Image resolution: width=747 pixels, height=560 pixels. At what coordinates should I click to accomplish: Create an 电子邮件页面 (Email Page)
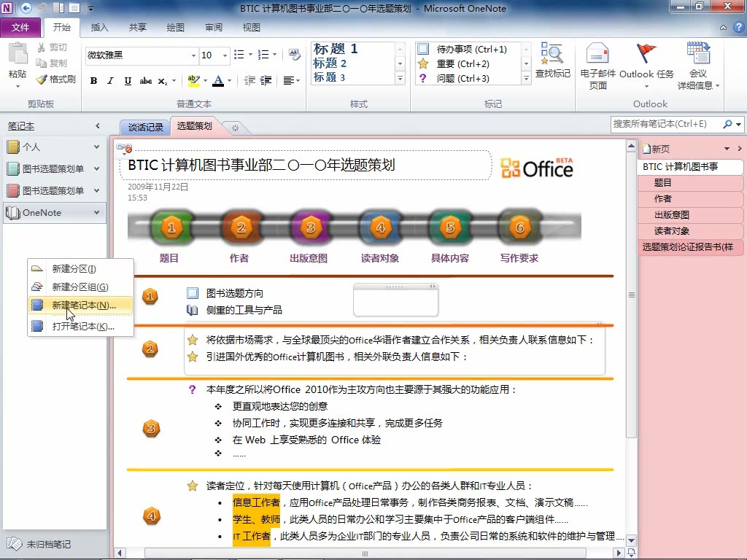click(597, 66)
